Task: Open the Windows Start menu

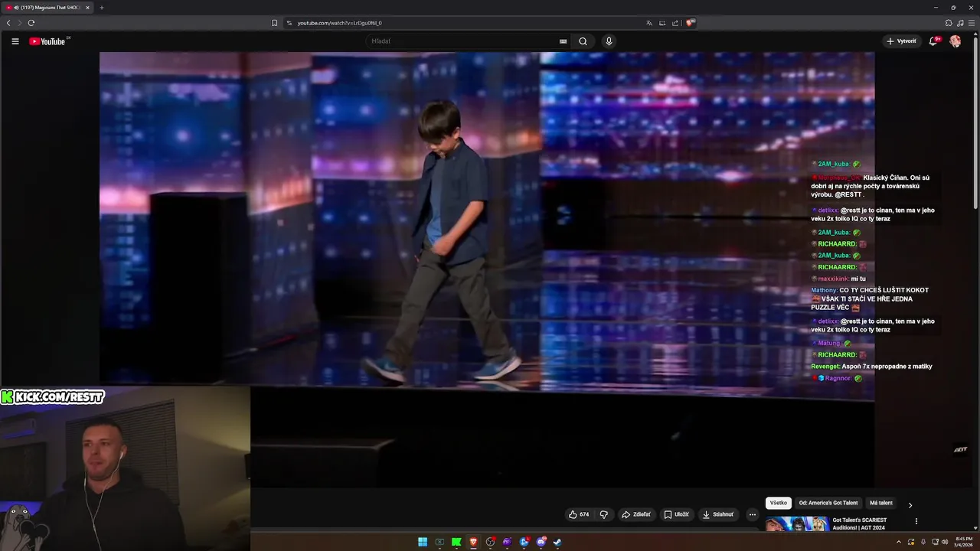Action: (423, 542)
